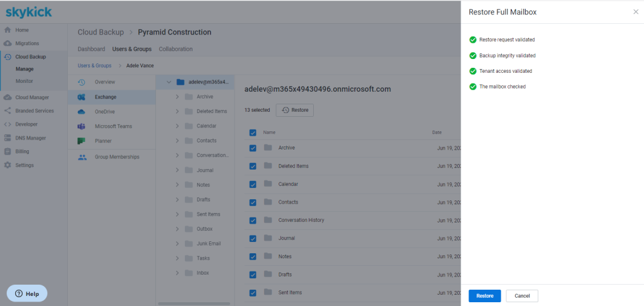The image size is (644, 306).
Task: Expand the Calendar folder in tree
Action: (177, 126)
